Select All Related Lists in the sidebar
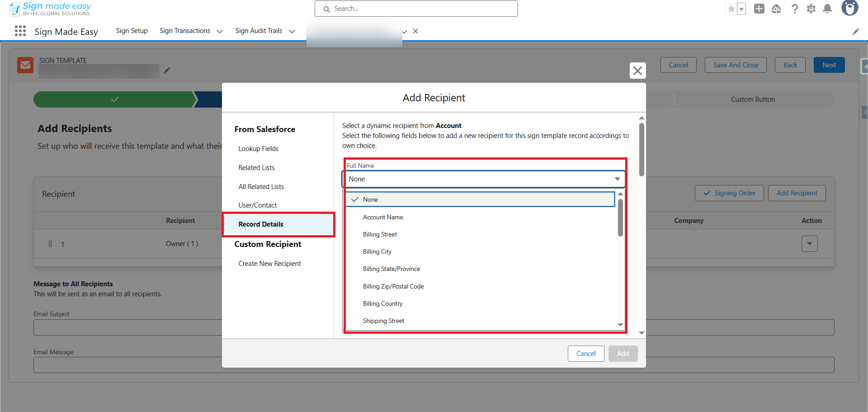 pyautogui.click(x=261, y=187)
